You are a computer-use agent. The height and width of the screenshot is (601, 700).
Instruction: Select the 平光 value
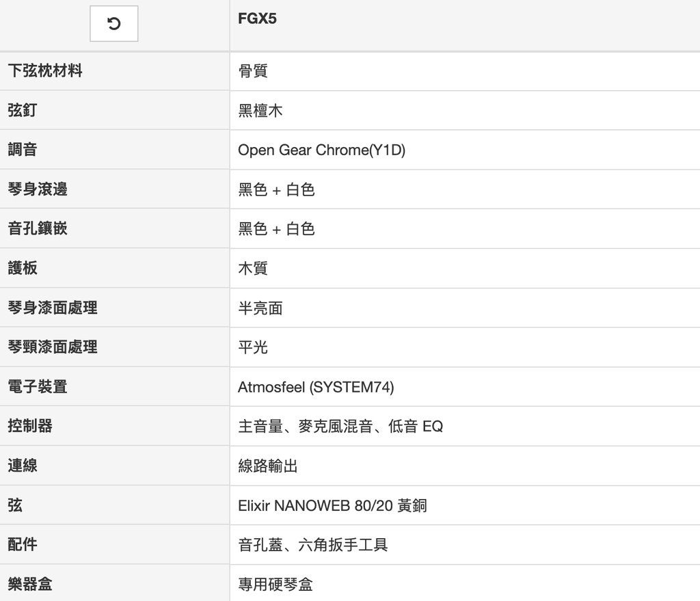(x=253, y=347)
